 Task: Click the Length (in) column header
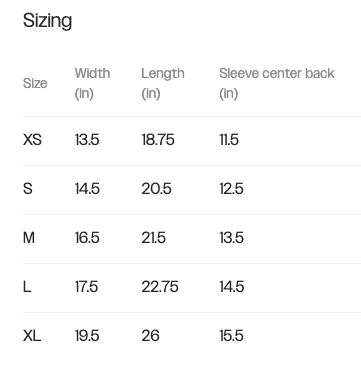[163, 83]
